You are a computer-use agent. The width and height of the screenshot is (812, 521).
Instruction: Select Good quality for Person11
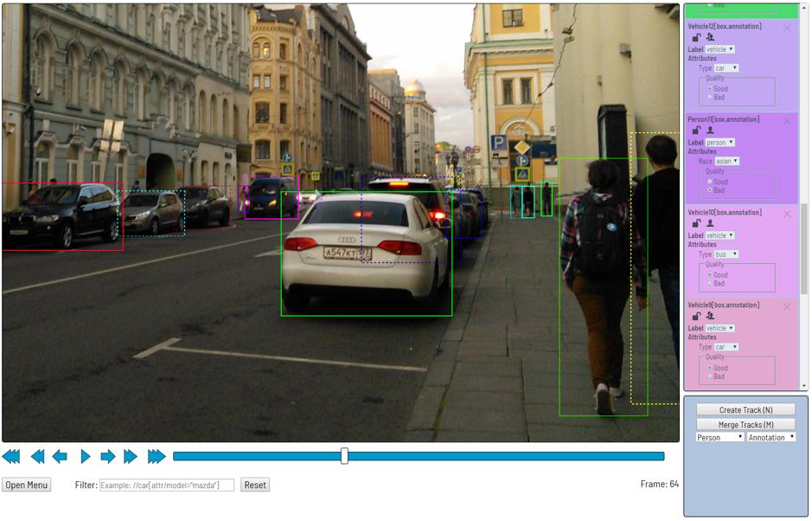[711, 182]
